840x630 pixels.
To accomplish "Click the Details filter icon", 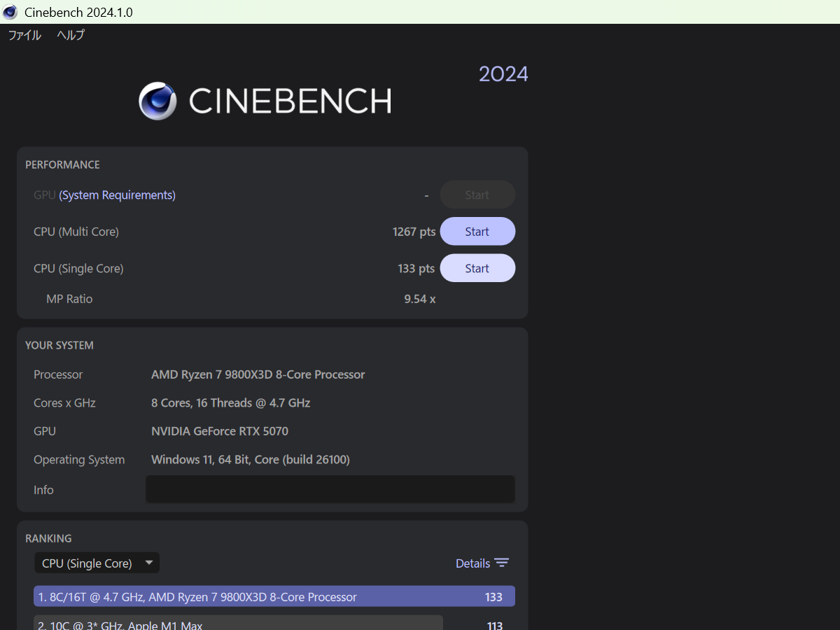I will click(x=501, y=563).
